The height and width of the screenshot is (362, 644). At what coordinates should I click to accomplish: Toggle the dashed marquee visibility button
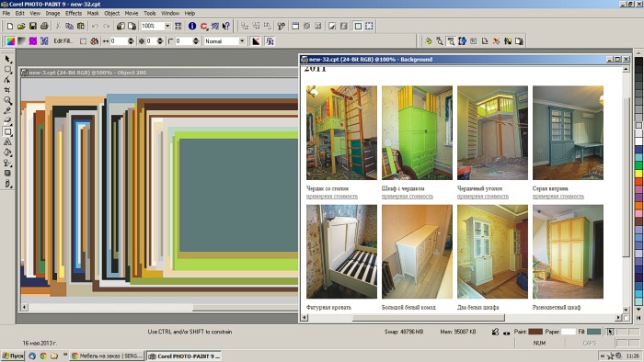[370, 26]
